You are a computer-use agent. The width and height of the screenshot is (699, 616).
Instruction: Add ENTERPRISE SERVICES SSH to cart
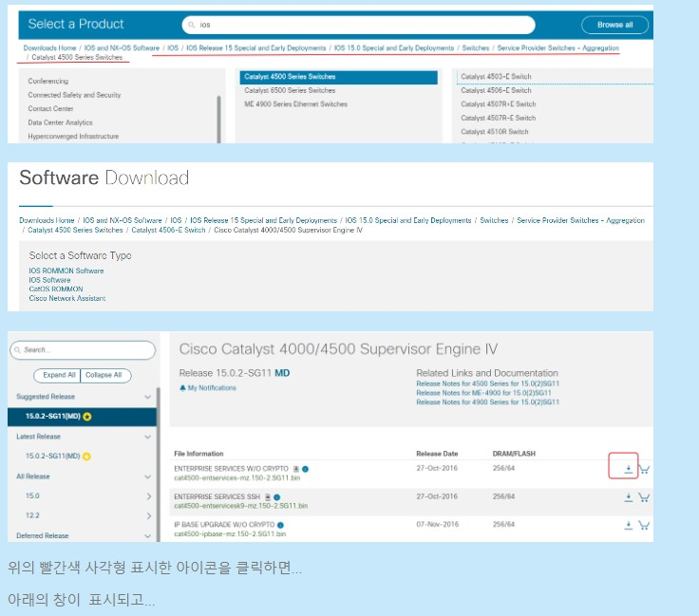point(644,497)
